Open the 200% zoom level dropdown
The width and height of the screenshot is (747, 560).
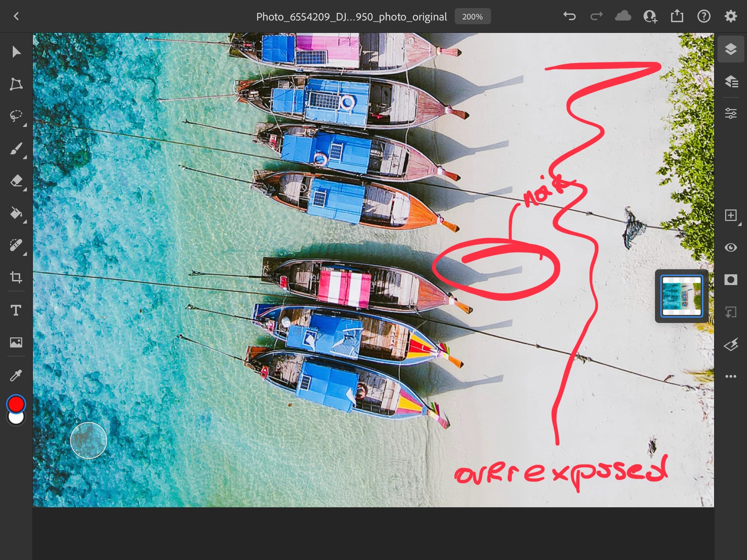tap(472, 16)
